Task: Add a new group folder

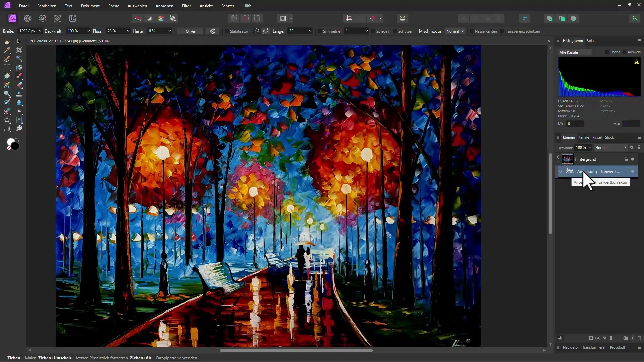Action: [x=626, y=338]
